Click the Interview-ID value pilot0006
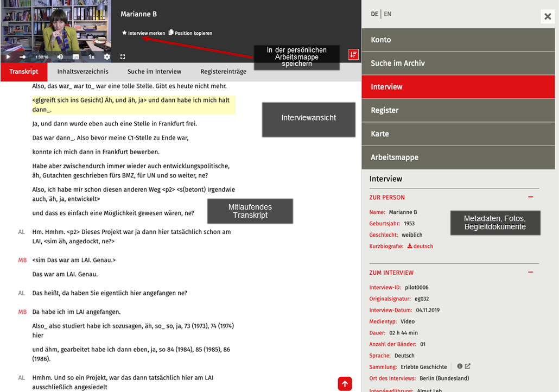Image resolution: width=559 pixels, height=392 pixels. pyautogui.click(x=416, y=288)
